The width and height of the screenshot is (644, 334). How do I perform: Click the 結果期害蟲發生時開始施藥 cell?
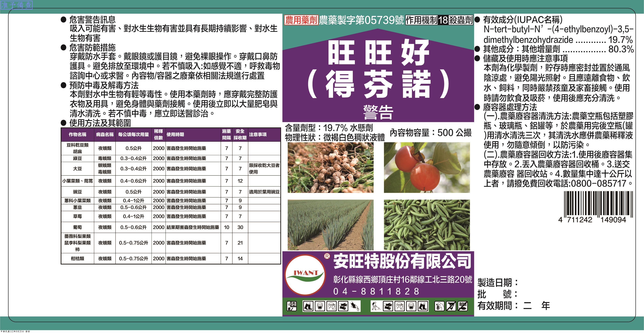[x=193, y=227]
